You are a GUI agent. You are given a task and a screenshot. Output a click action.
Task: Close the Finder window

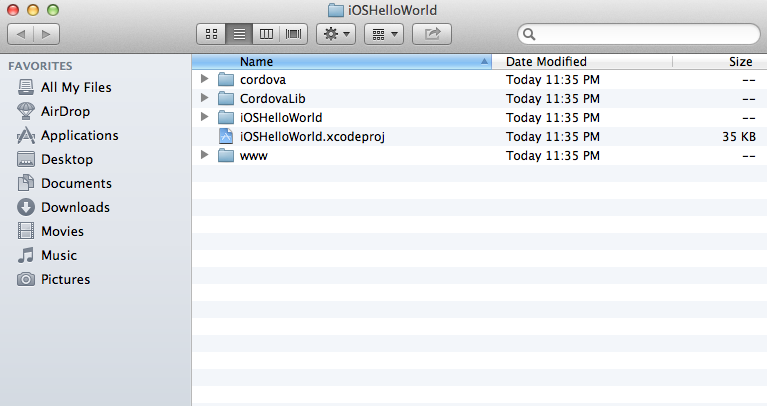(x=13, y=10)
